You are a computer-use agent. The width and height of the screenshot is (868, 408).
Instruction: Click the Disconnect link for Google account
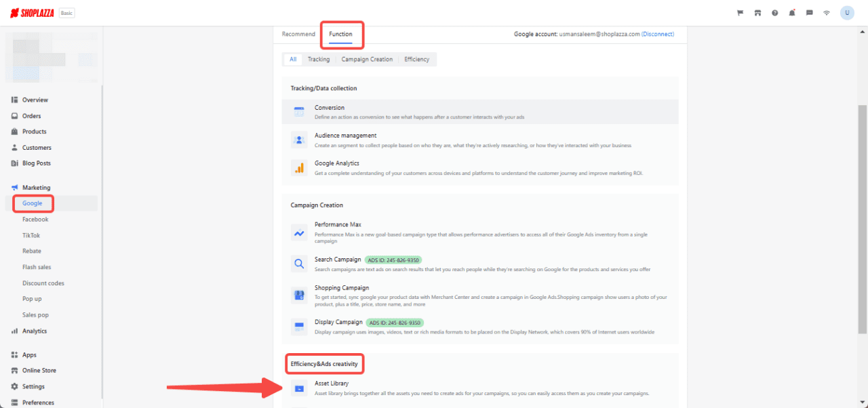[658, 34]
